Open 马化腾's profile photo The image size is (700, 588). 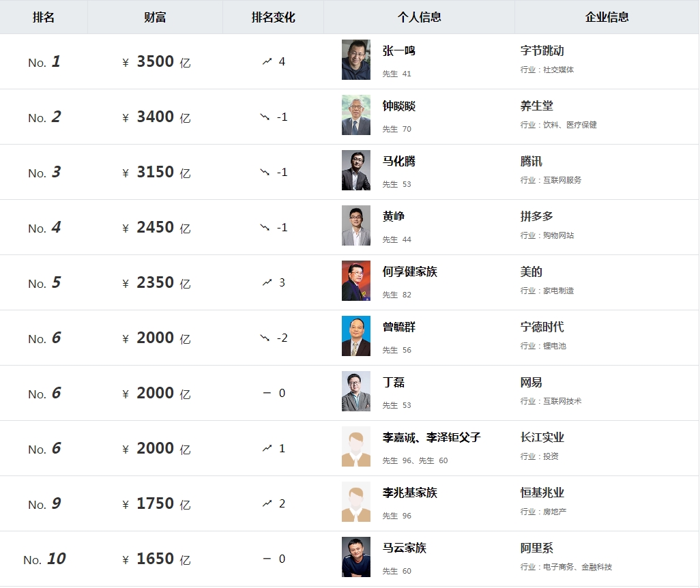[356, 171]
